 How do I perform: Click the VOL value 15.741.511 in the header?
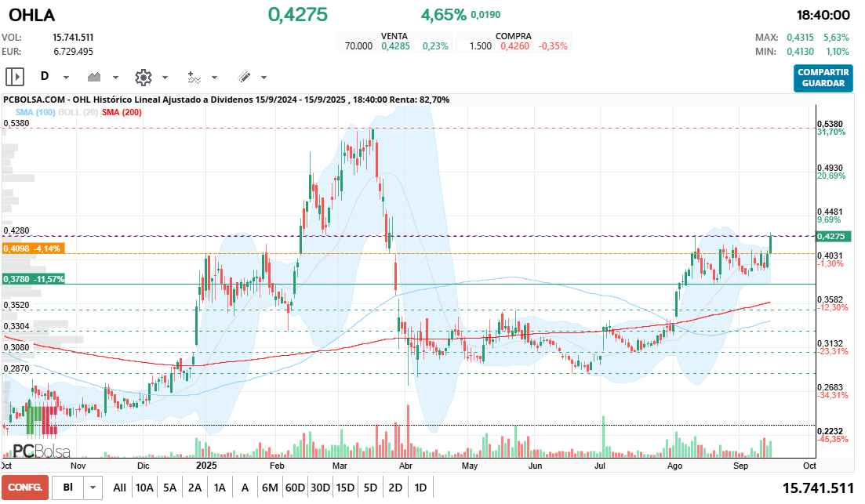[x=73, y=38]
